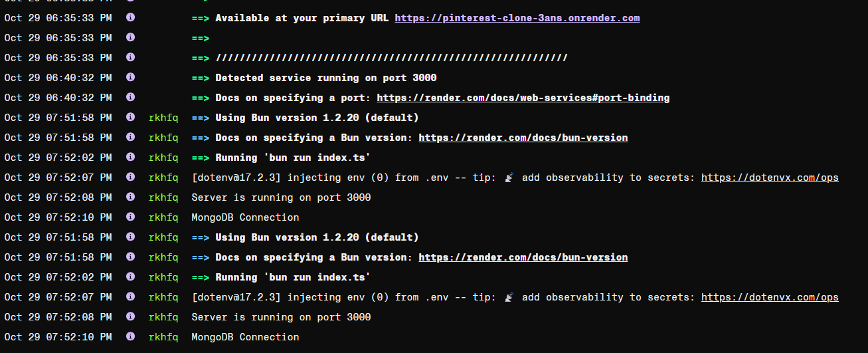Viewport: 868px width, 353px height.
Task: Click info icon beside 'Docs on specifying a port'
Action: [130, 98]
